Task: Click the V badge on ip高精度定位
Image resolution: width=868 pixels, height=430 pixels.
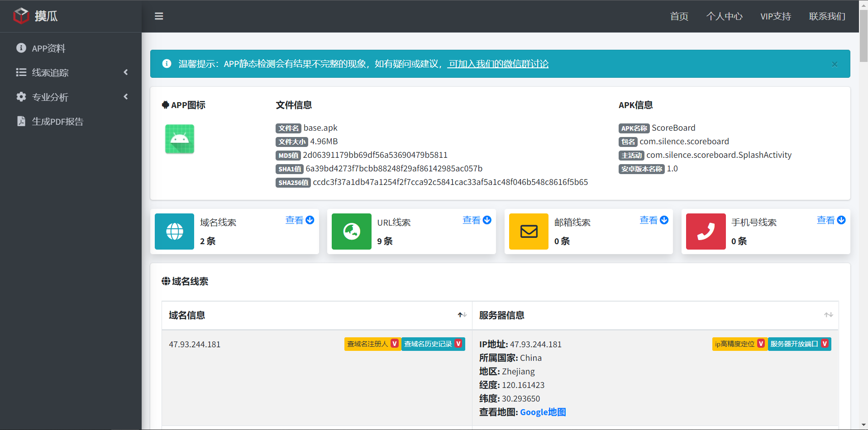Action: (761, 344)
